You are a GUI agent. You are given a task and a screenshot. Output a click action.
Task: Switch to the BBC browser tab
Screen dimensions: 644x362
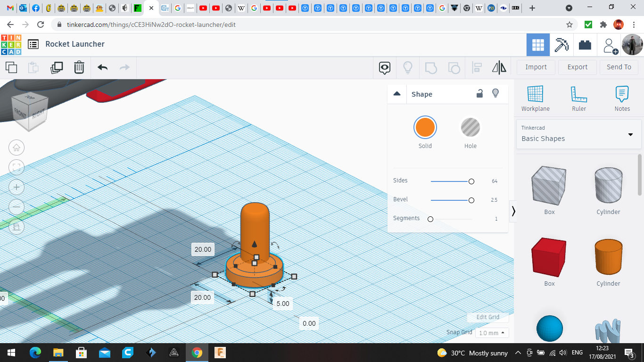(x=516, y=8)
